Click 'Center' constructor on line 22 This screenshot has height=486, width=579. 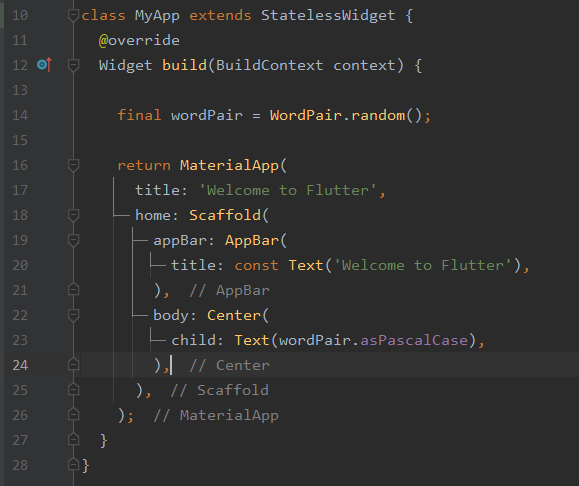234,315
